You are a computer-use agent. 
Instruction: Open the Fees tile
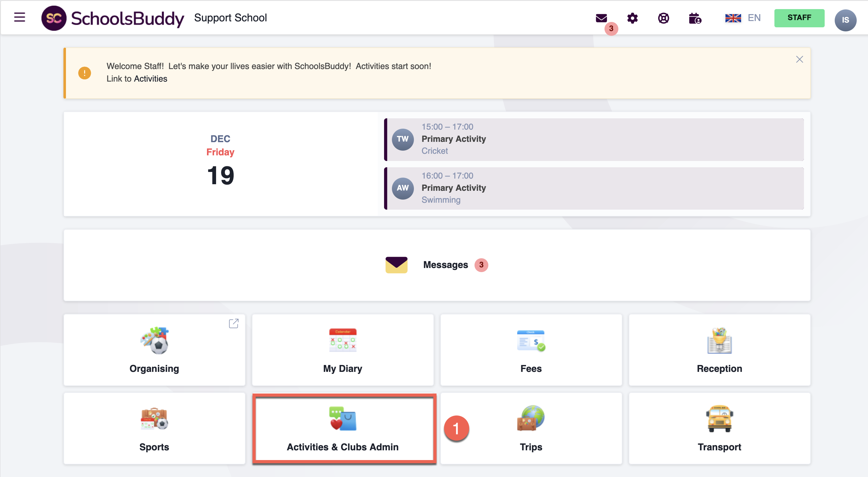coord(531,350)
